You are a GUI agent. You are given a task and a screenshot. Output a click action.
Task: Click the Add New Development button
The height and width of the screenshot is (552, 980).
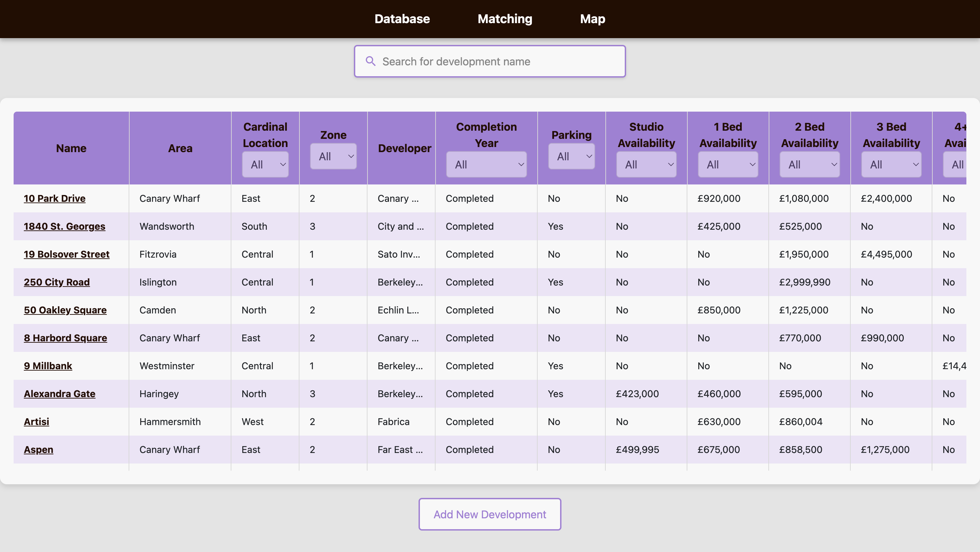pyautogui.click(x=490, y=514)
